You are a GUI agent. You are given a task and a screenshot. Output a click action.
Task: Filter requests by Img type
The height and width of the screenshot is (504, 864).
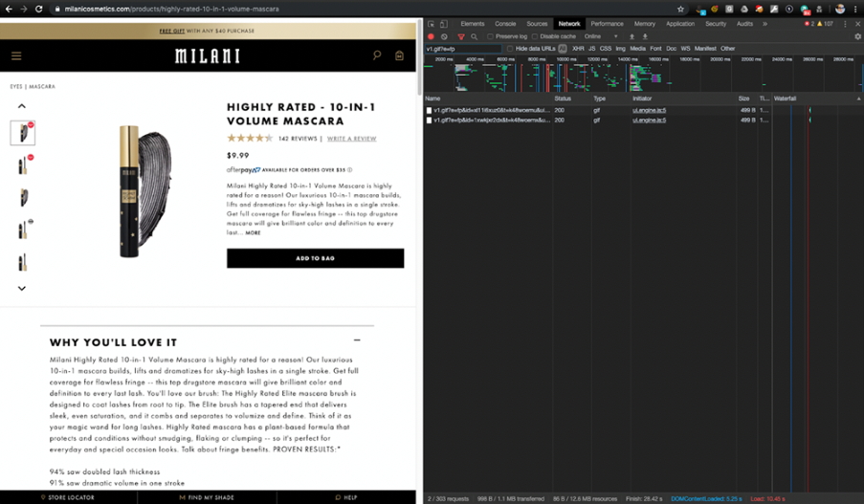coord(620,49)
